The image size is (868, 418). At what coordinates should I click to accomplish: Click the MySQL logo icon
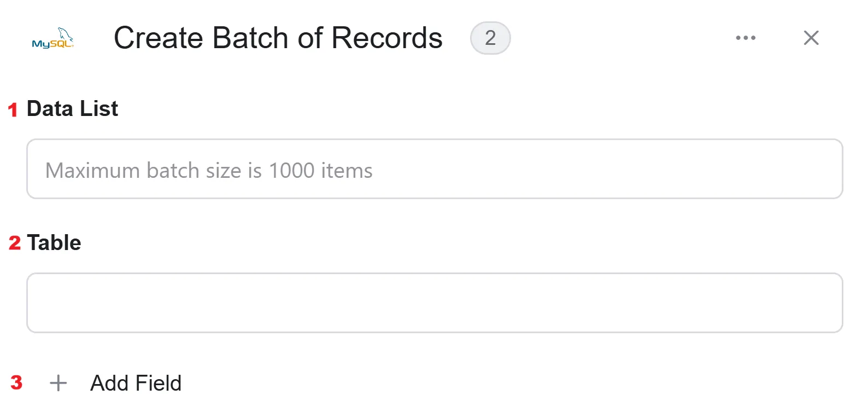click(53, 38)
